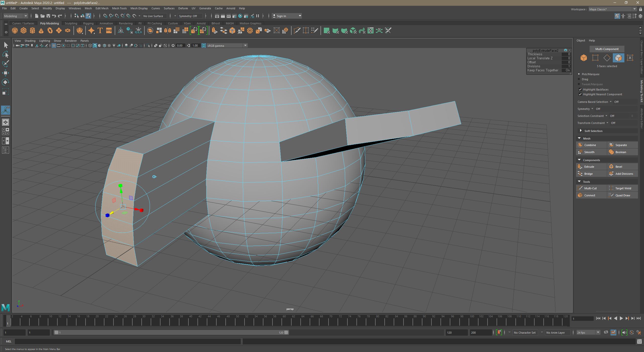Image resolution: width=644 pixels, height=352 pixels.
Task: Click the Boolean button
Action: coord(620,152)
